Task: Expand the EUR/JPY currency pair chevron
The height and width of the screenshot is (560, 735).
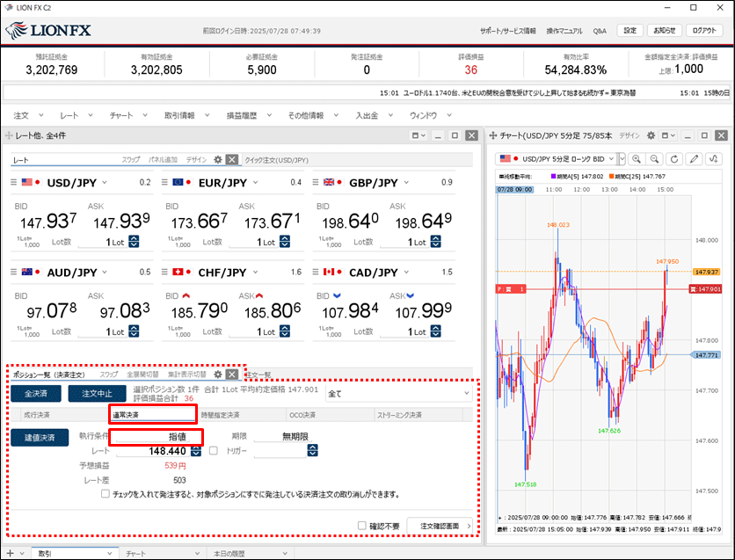Action: coord(254,183)
